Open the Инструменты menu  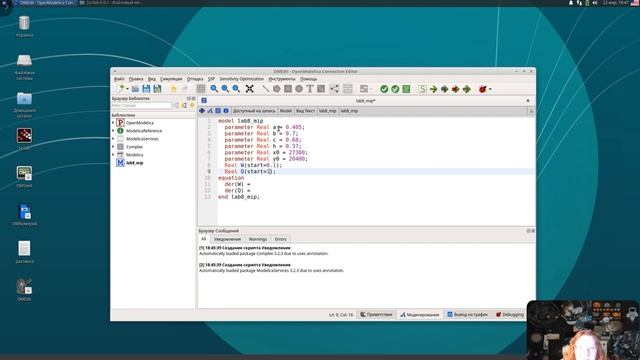(x=282, y=79)
